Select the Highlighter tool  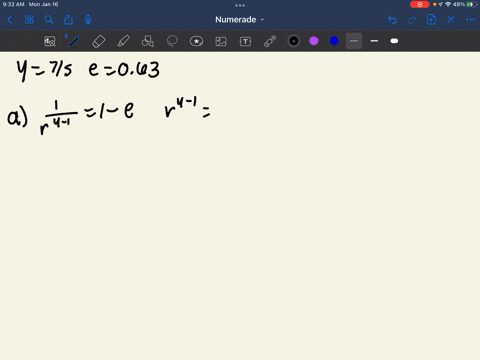[x=123, y=41]
